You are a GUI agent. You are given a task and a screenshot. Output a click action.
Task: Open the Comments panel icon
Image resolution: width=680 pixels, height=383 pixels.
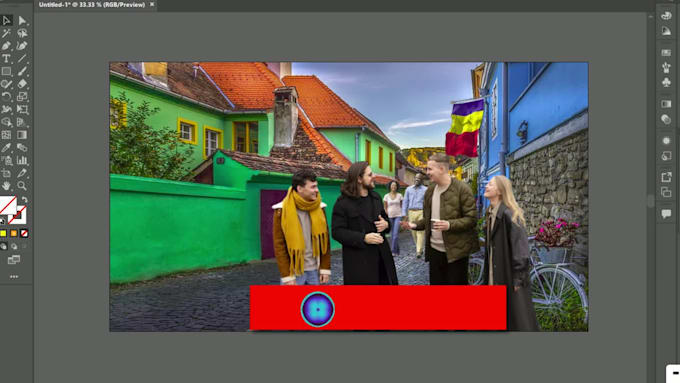click(666, 213)
